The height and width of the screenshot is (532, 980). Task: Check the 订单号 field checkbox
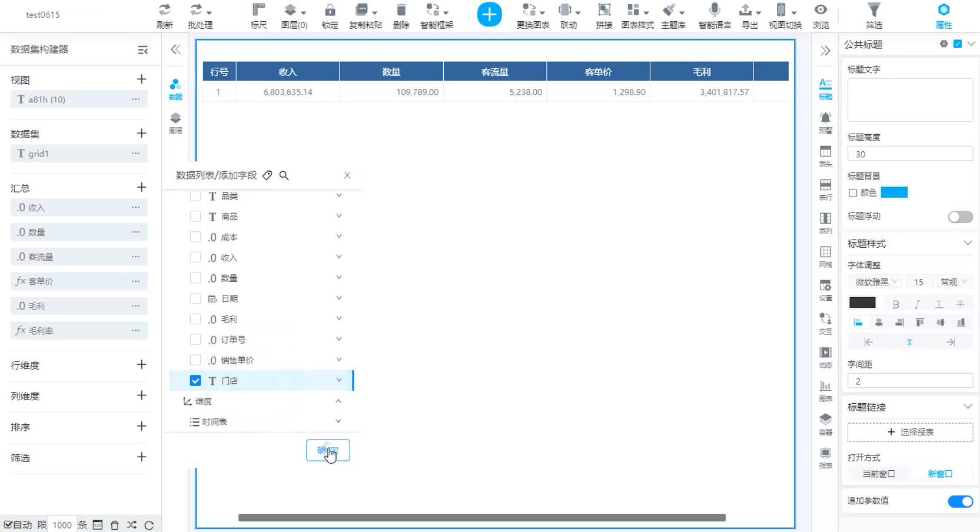click(195, 340)
